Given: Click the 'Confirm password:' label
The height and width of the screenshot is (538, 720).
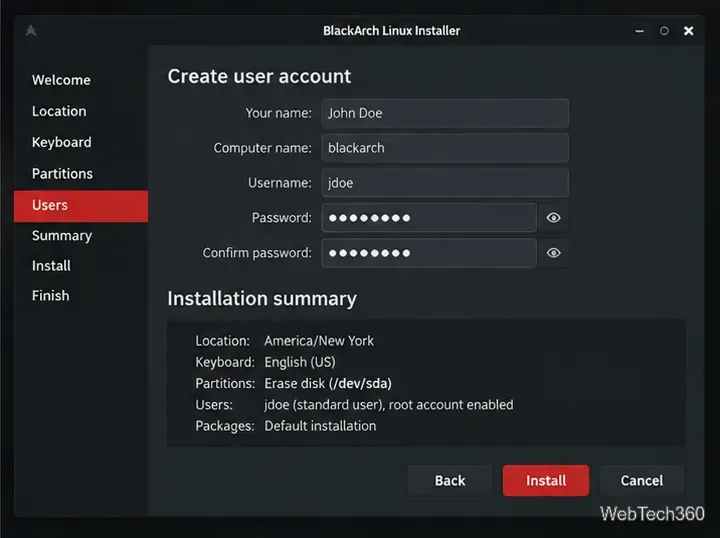Looking at the screenshot, I should pyautogui.click(x=257, y=253).
